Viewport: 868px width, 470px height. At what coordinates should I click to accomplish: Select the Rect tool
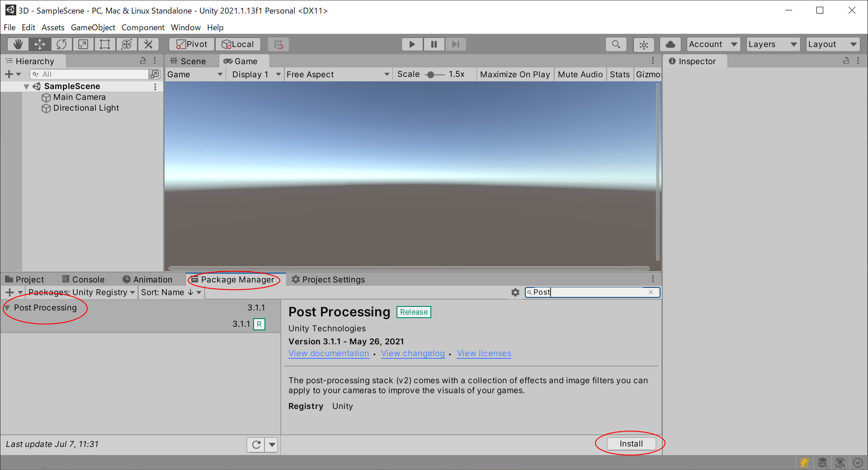[105, 44]
